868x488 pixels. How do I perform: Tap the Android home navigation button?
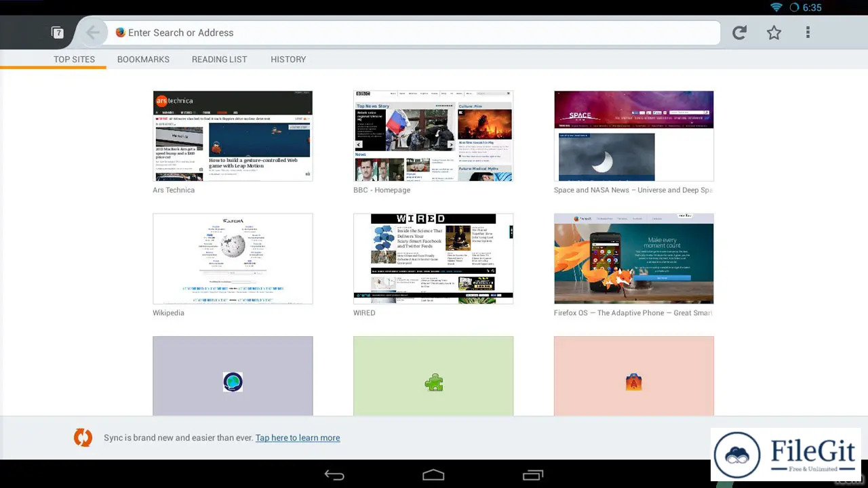[433, 475]
